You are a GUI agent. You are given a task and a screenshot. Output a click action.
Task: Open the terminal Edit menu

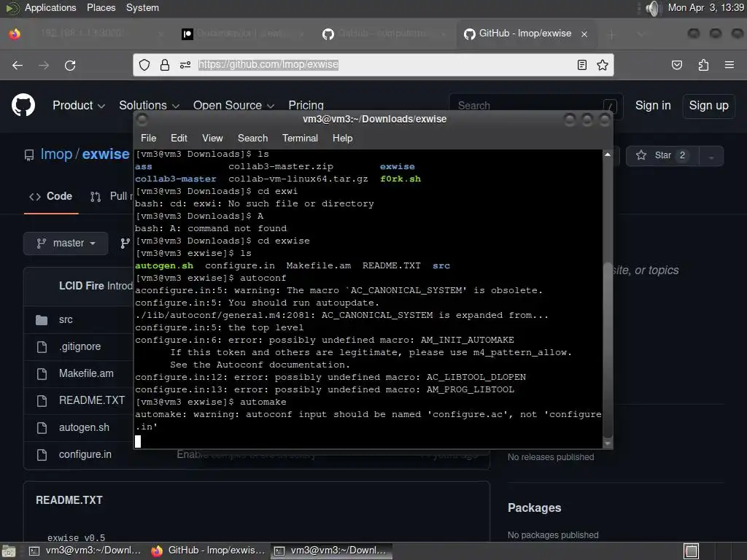(179, 138)
